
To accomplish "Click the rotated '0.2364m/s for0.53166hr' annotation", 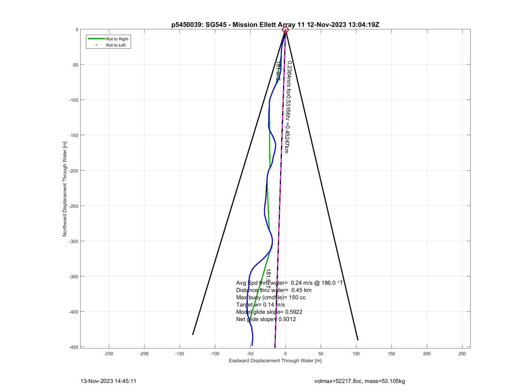I will (x=287, y=107).
